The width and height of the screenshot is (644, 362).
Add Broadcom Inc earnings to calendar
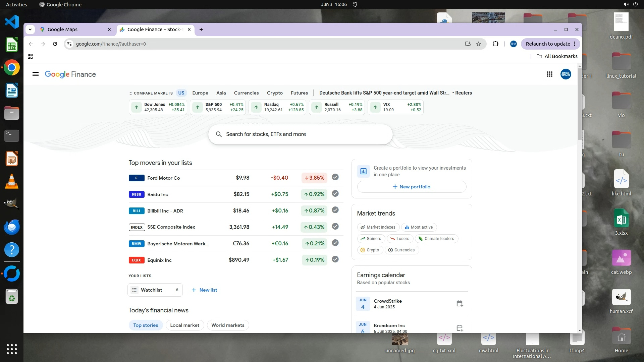[460, 328]
